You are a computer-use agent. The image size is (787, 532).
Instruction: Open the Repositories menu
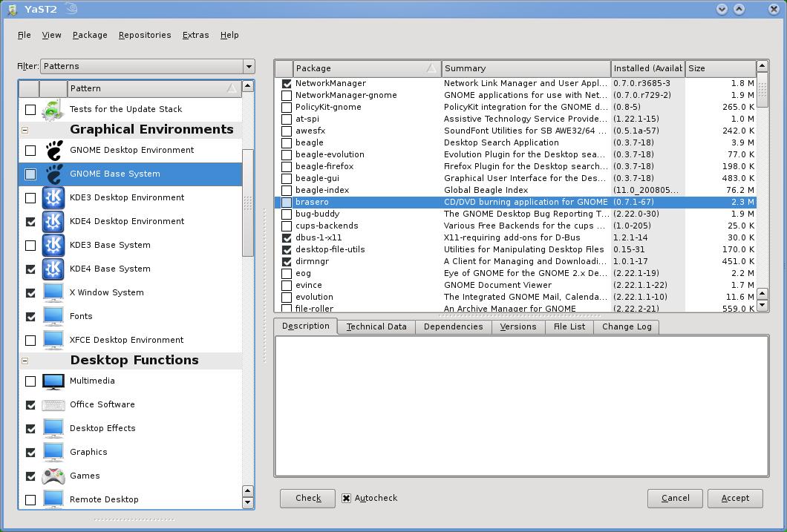[x=144, y=35]
